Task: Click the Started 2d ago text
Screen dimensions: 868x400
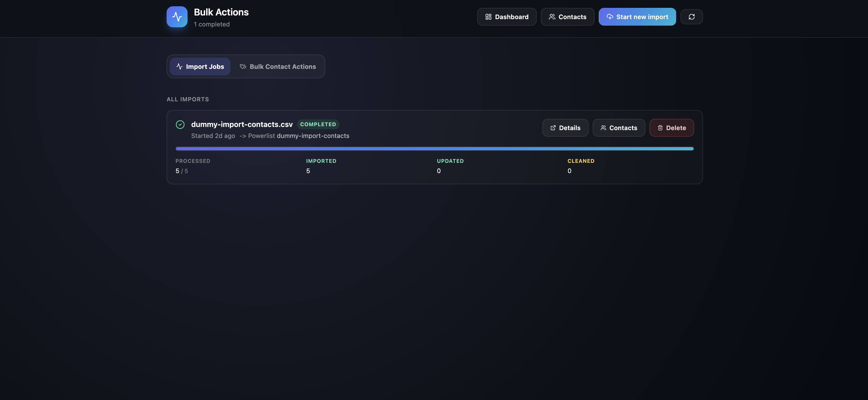Action: pyautogui.click(x=213, y=136)
